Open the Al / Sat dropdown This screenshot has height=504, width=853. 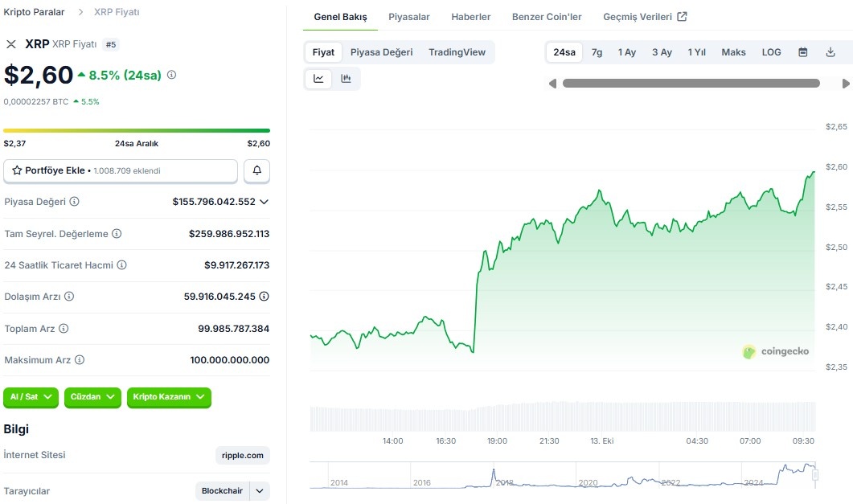click(31, 397)
